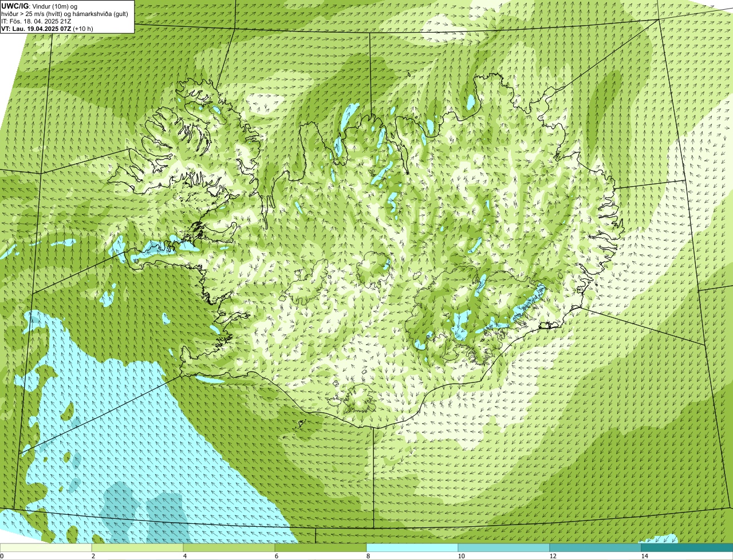Click the legend scale label "12"

[553, 556]
